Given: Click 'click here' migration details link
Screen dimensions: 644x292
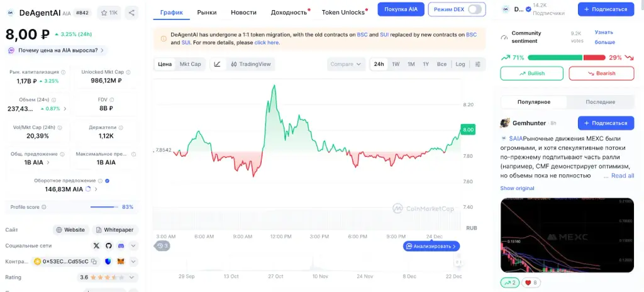Looking at the screenshot, I should pos(267,42).
